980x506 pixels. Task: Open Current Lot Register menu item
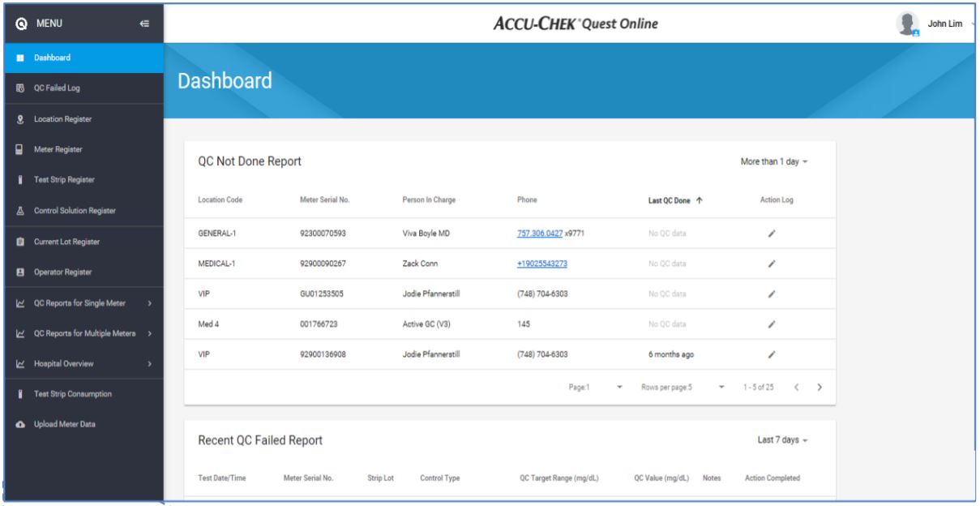tap(83, 242)
